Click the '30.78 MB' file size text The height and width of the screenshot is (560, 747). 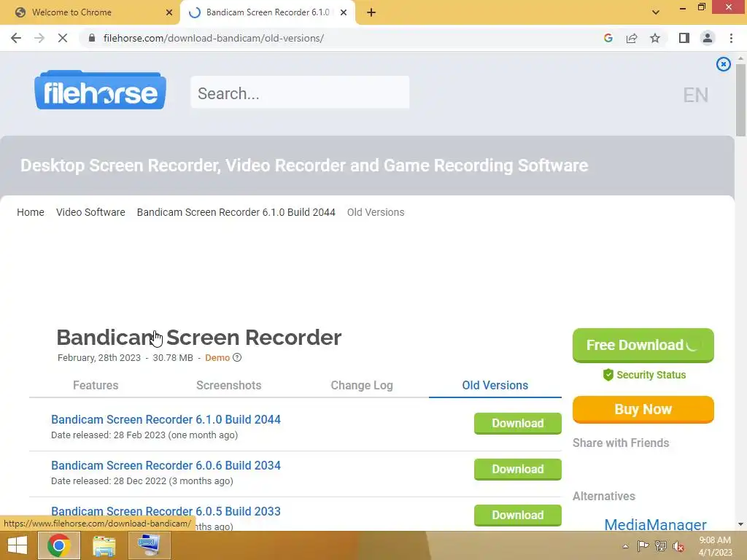point(173,357)
